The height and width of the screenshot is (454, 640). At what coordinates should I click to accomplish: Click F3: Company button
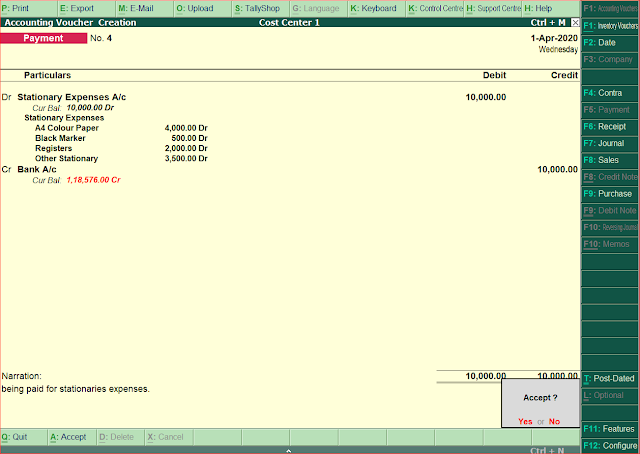pos(610,59)
